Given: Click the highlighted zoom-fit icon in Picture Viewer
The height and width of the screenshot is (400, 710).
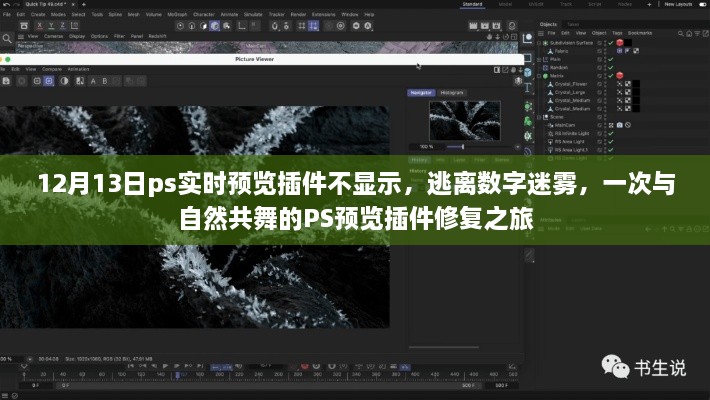Looking at the screenshot, I should [49, 81].
